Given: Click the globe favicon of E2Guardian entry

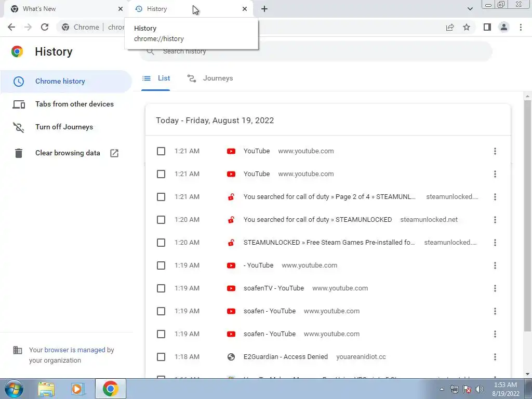Looking at the screenshot, I should click(x=231, y=357).
